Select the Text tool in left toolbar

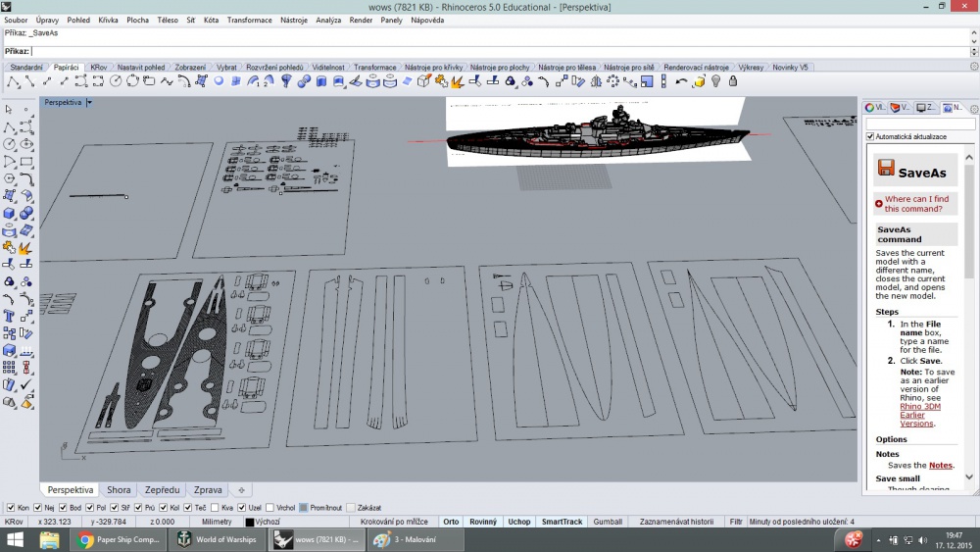tap(9, 317)
